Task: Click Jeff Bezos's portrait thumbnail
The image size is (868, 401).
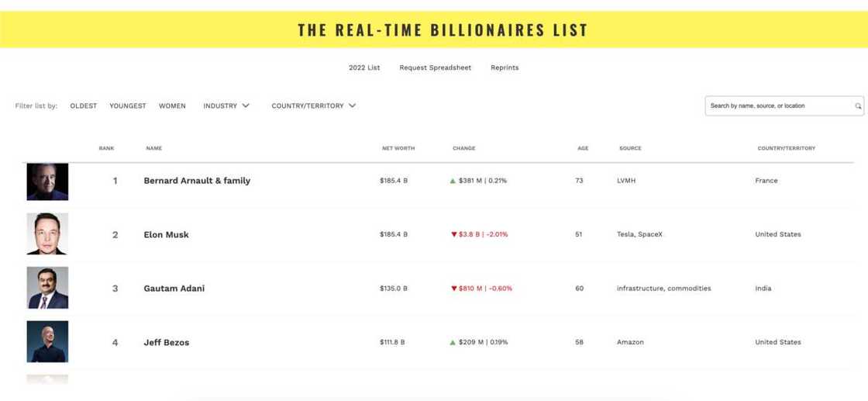Action: [x=47, y=341]
